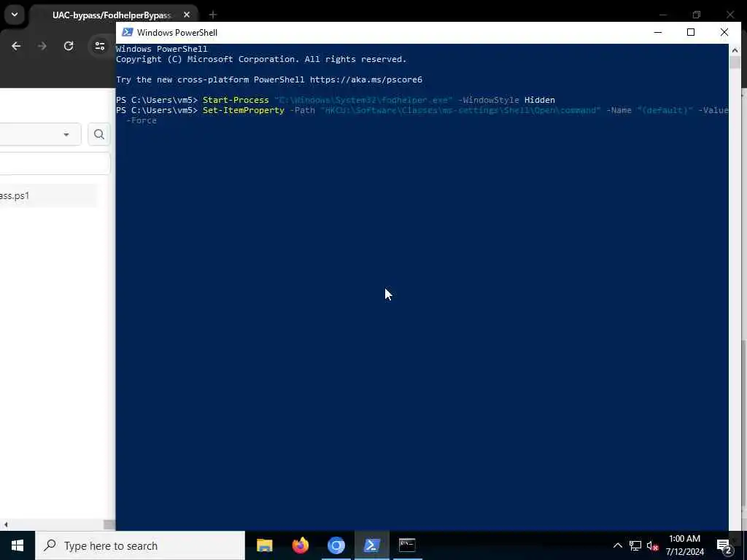Viewport: 747px width, 560px height.
Task: Click the taskbar search box
Action: 140,545
